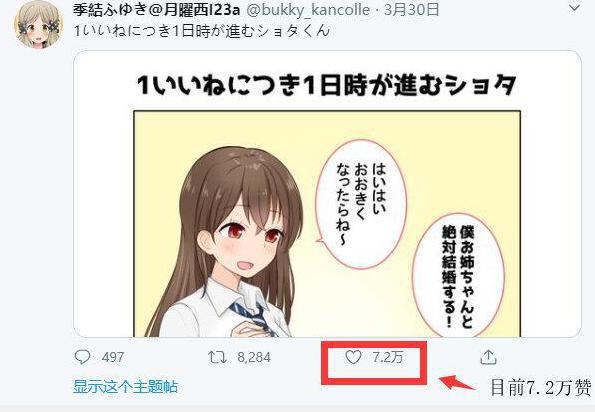View the 497 replies count
Screen dimensions: 595x412
pos(113,357)
